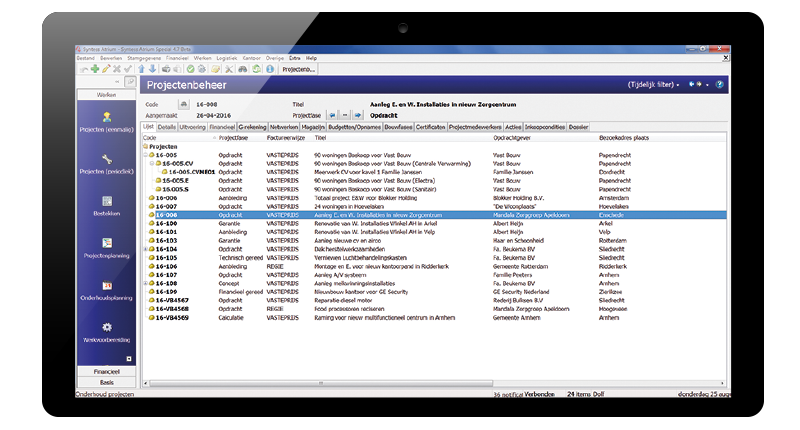
Task: Collapse the 16-005 project tree node
Action: click(146, 156)
